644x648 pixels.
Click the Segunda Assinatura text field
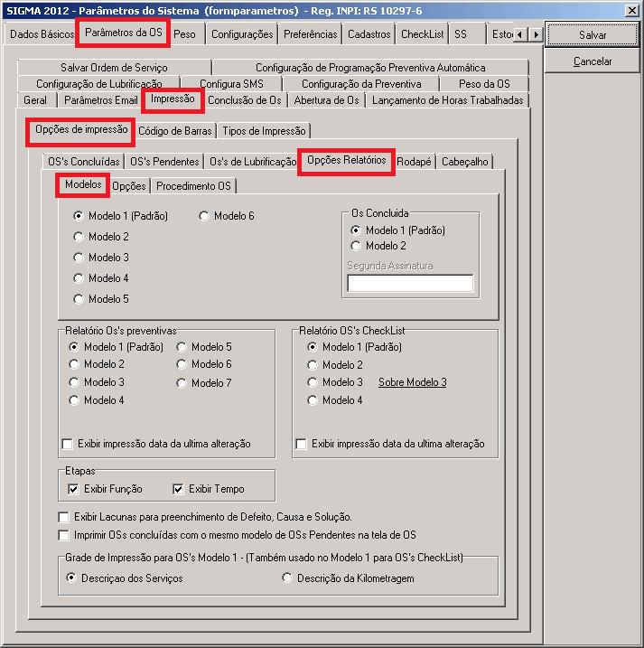tap(410, 284)
